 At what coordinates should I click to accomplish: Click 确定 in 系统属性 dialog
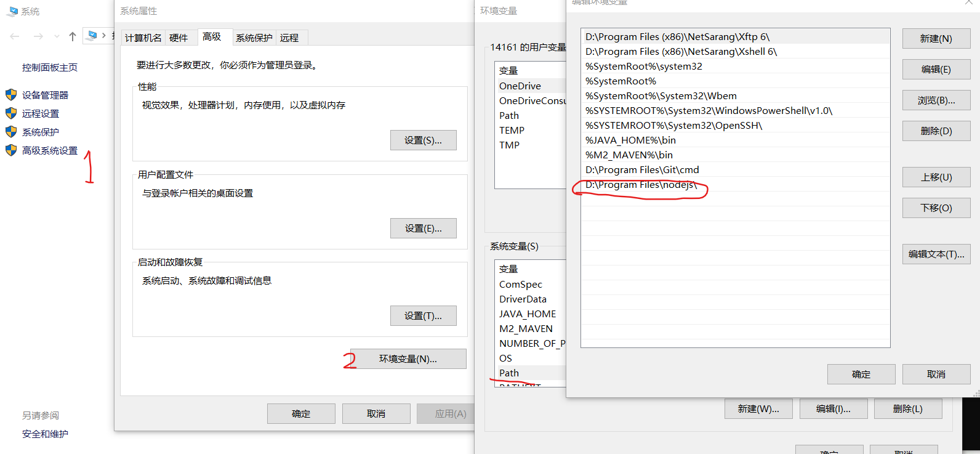301,413
